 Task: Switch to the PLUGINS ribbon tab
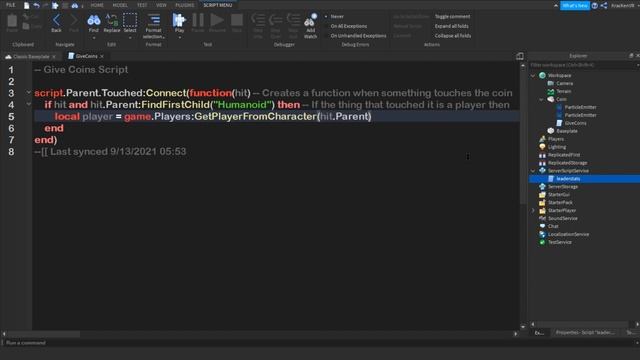[184, 5]
